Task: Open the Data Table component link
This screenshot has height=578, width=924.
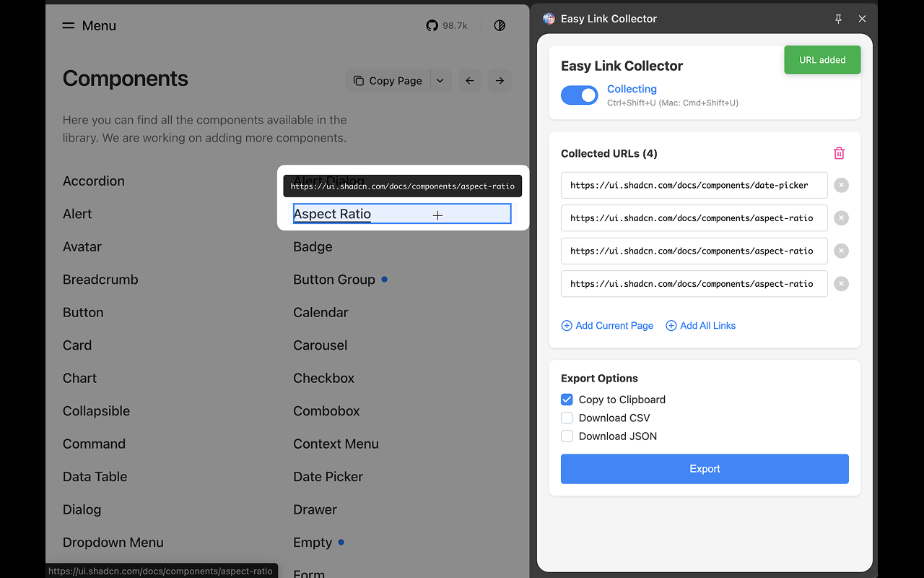Action: [95, 477]
